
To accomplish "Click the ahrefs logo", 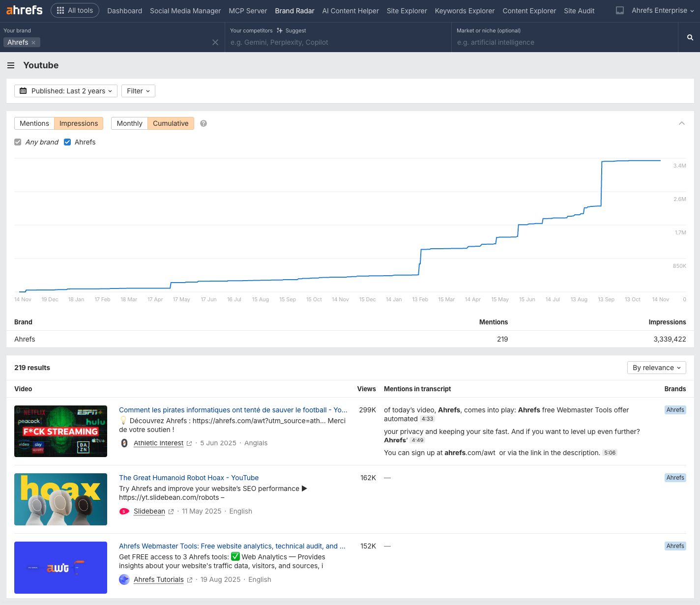I will point(24,10).
